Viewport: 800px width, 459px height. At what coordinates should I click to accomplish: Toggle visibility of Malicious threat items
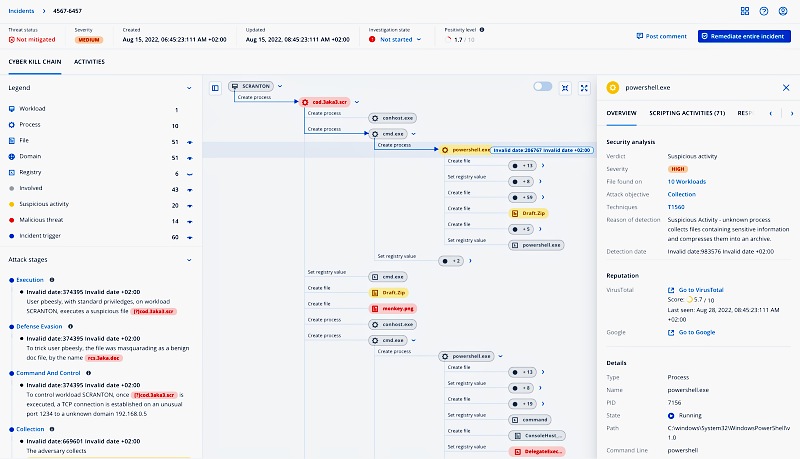[189, 221]
